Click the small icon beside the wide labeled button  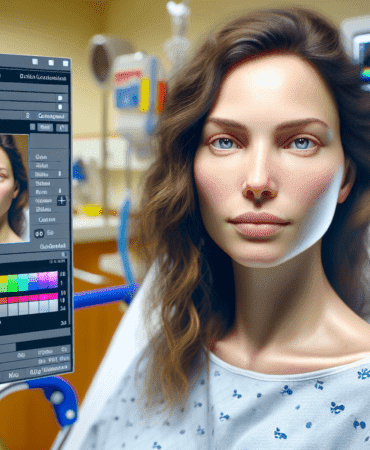[x=28, y=116]
